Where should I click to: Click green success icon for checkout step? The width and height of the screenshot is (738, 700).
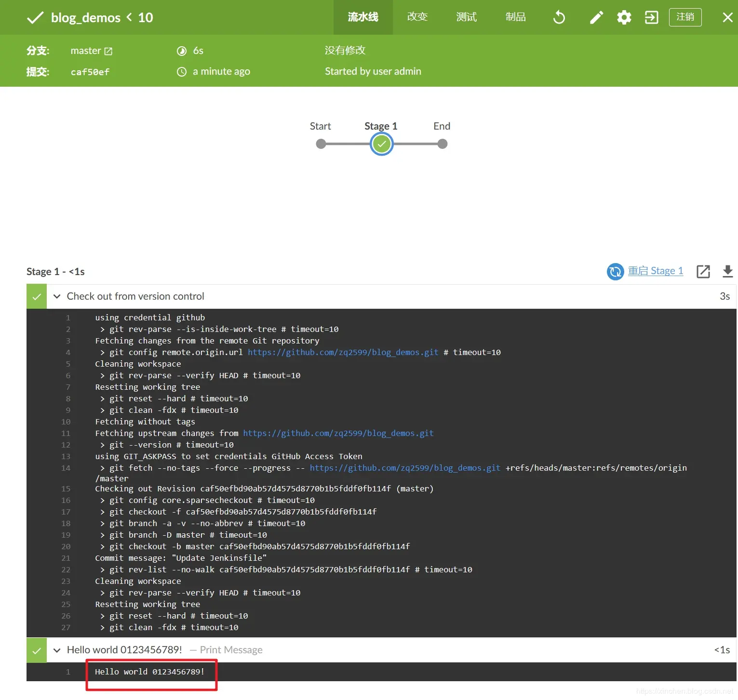click(37, 296)
